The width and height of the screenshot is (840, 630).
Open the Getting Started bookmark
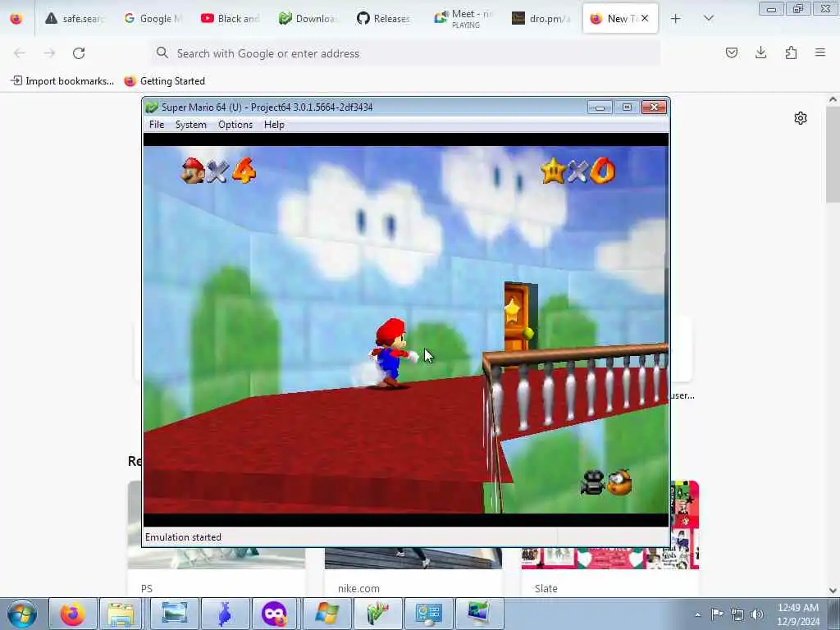[164, 81]
